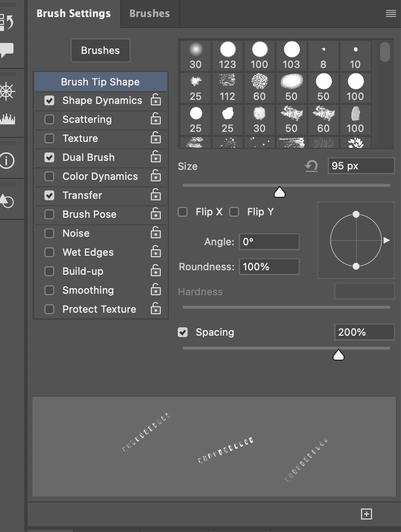
Task: Enable the Texture checkbox
Action: click(49, 138)
